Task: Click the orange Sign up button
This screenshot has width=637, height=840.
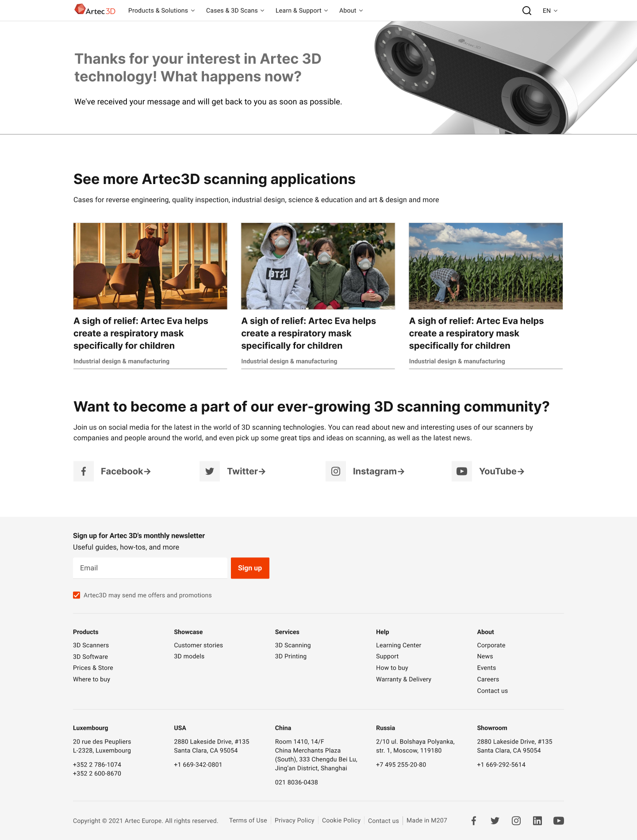Action: click(x=250, y=568)
